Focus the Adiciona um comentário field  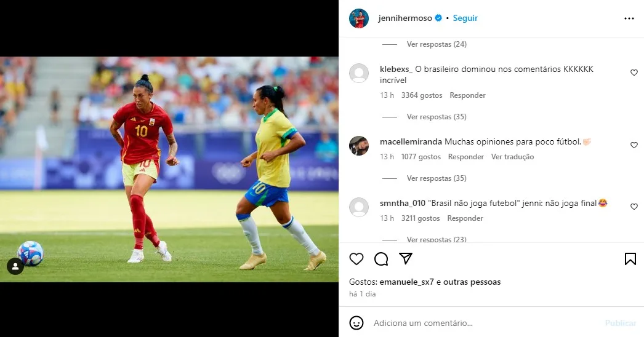[485, 323]
